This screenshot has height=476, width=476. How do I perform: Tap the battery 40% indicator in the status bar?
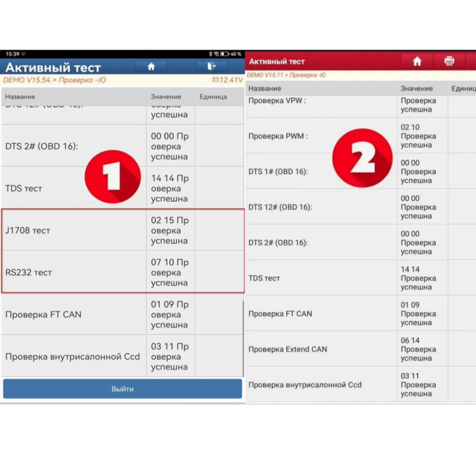coord(231,54)
